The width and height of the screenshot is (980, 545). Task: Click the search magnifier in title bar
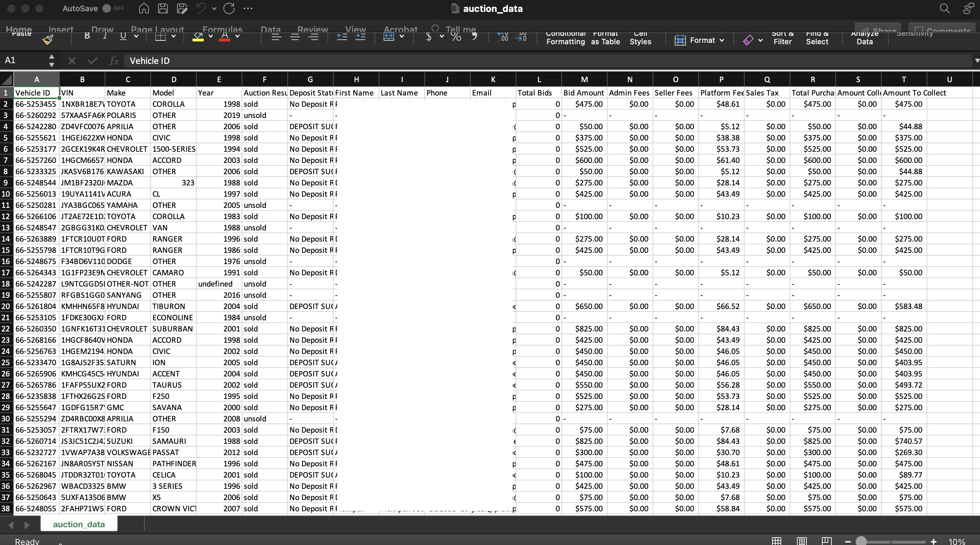click(945, 8)
